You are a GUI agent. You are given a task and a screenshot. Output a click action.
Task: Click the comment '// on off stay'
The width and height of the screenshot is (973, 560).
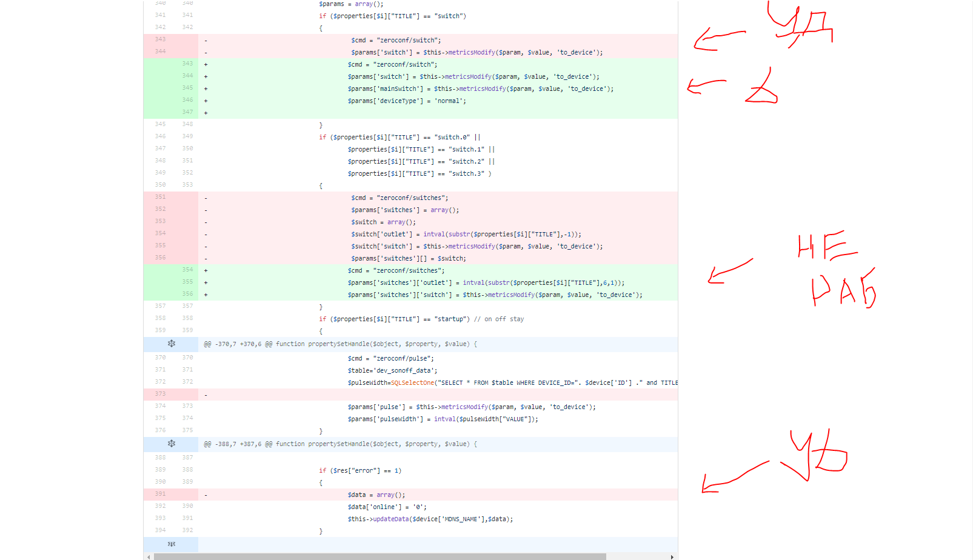coord(499,319)
